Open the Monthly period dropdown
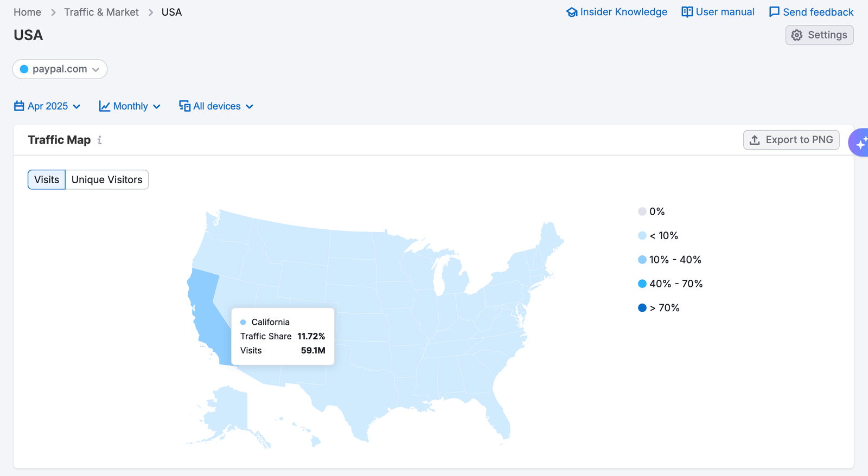The image size is (868, 476). (x=130, y=106)
